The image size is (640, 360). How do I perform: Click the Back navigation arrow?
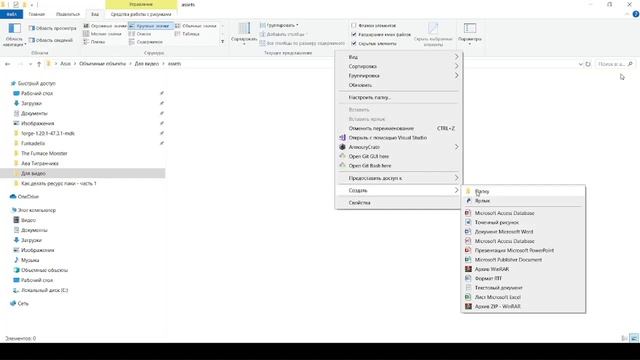(7, 64)
